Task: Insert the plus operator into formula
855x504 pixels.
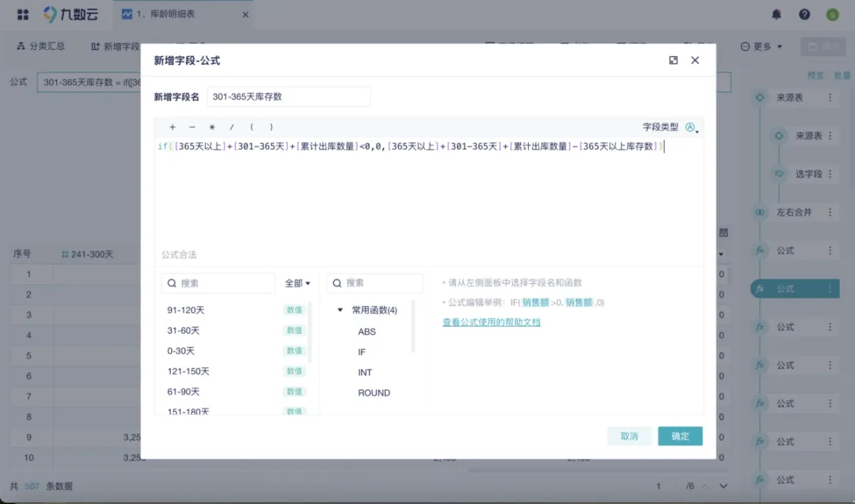Action: pyautogui.click(x=173, y=127)
